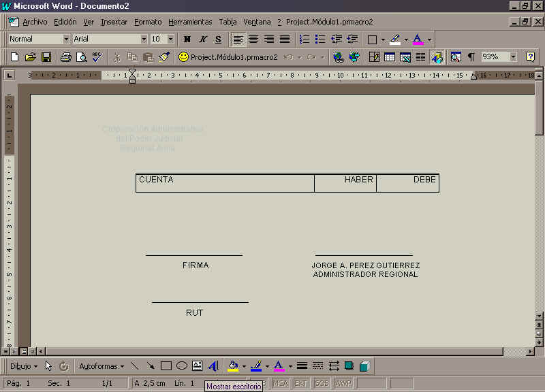Insert a WordArt object
The height and width of the screenshot is (392, 545).
[213, 366]
